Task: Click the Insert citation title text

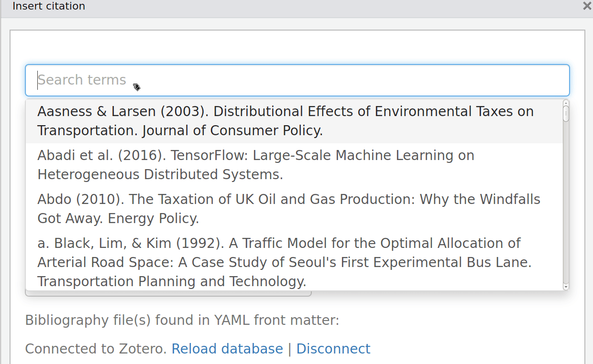Action: (49, 6)
